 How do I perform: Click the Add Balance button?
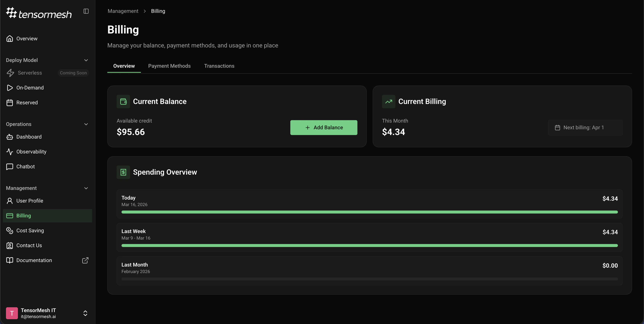(x=324, y=128)
